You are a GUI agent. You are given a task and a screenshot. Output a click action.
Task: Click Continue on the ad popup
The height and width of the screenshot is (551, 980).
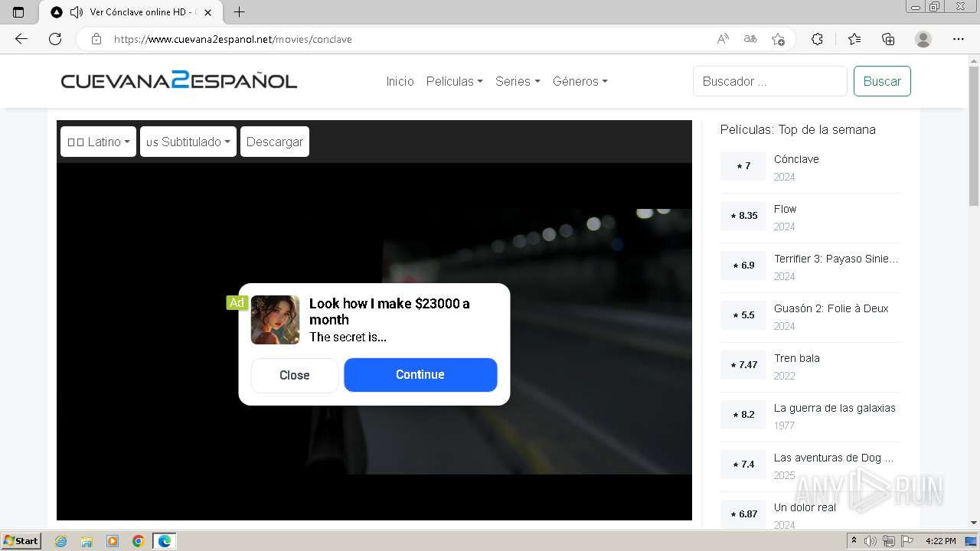point(420,374)
